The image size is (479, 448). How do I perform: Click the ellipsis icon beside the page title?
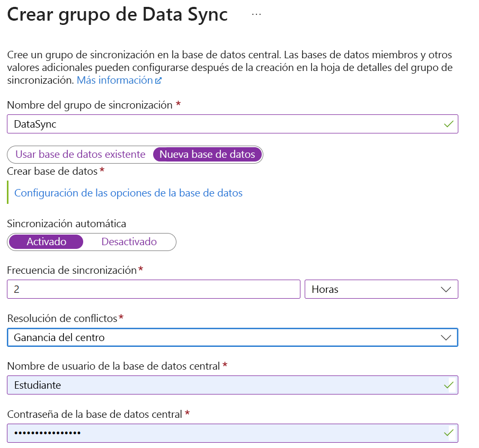(256, 14)
